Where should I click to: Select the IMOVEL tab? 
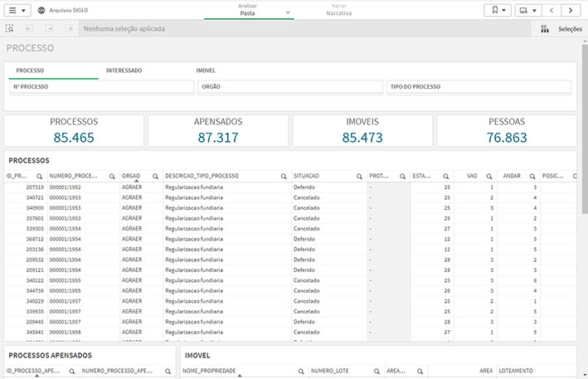pyautogui.click(x=206, y=70)
